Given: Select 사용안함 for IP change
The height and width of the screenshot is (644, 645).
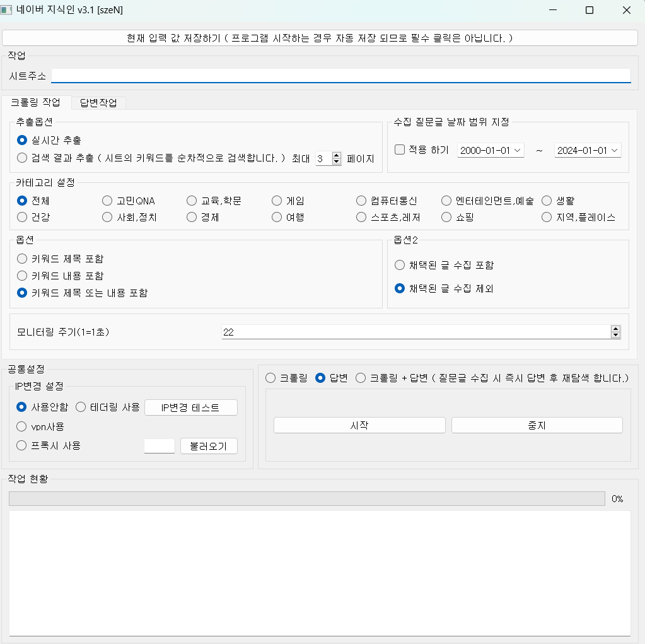Looking at the screenshot, I should point(42,407).
